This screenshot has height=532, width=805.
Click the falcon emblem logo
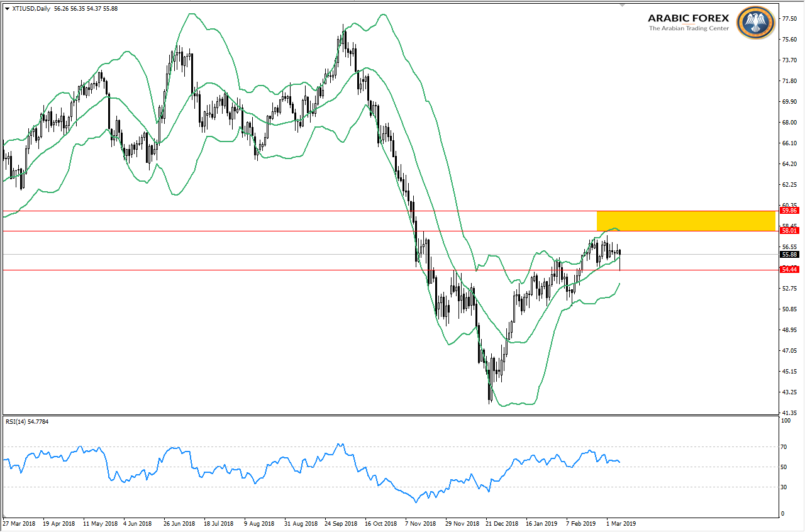point(755,23)
